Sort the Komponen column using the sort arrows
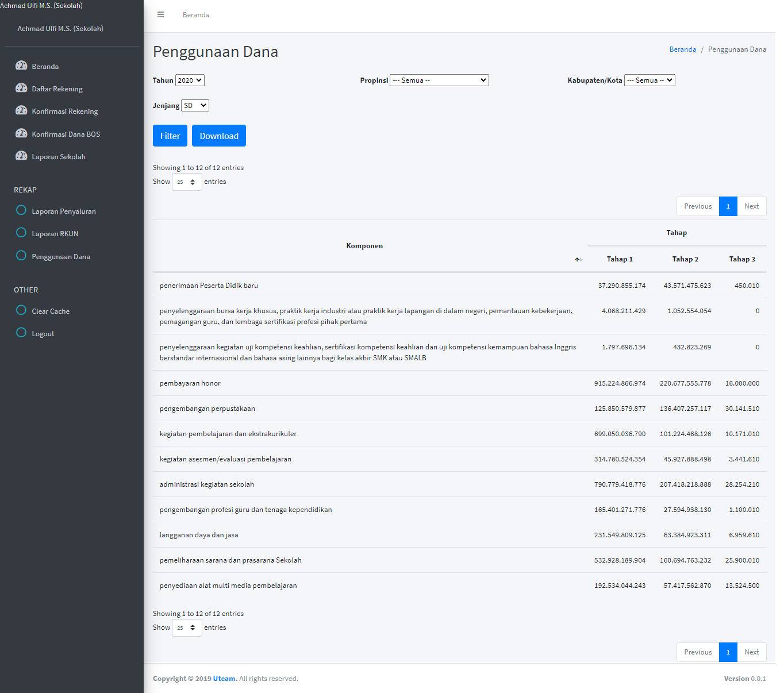This screenshot has height=693, width=784. [x=578, y=259]
